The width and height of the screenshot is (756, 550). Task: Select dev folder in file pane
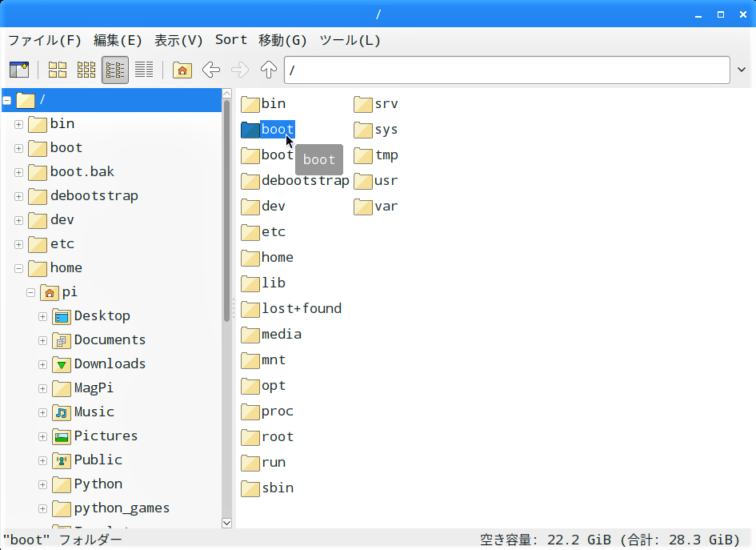coord(263,206)
